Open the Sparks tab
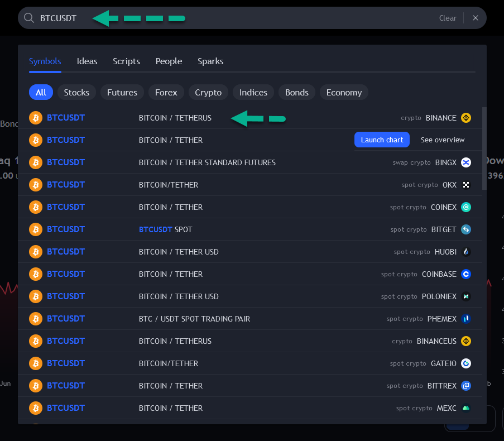 point(210,61)
